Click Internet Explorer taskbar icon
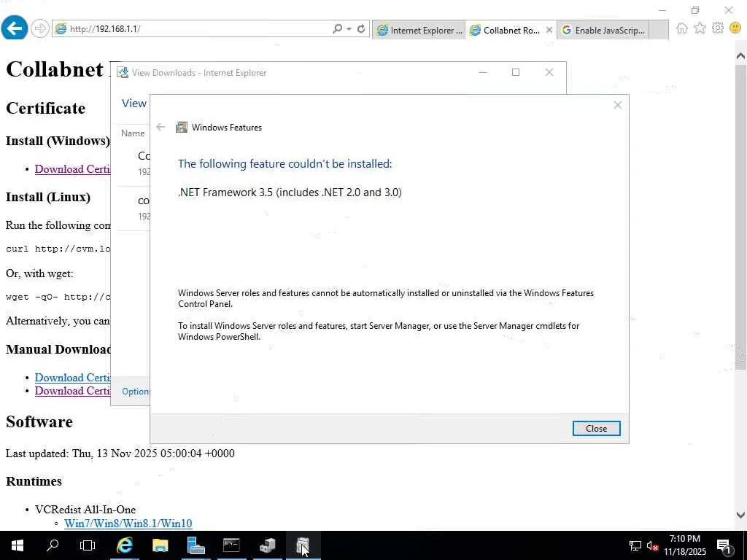This screenshot has height=560, width=747. (124, 545)
